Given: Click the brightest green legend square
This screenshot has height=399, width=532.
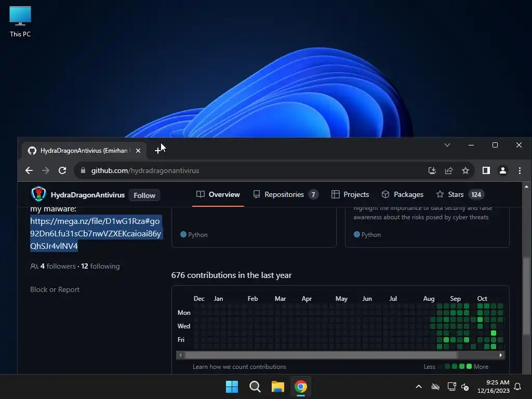Looking at the screenshot, I should pyautogui.click(x=469, y=366).
